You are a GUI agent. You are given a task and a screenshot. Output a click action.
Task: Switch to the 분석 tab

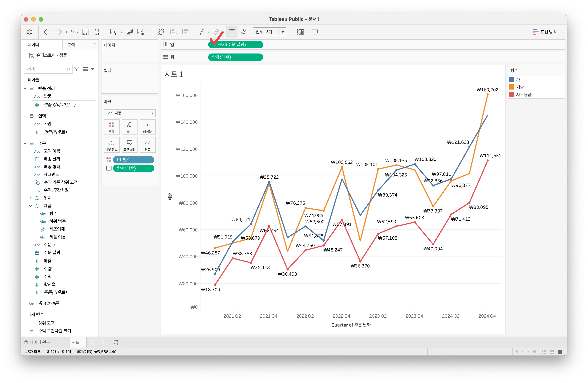click(71, 44)
